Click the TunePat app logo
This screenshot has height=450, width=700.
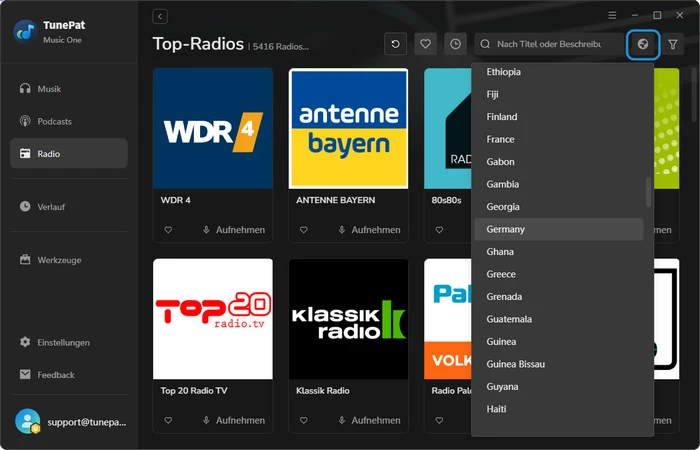pyautogui.click(x=25, y=31)
